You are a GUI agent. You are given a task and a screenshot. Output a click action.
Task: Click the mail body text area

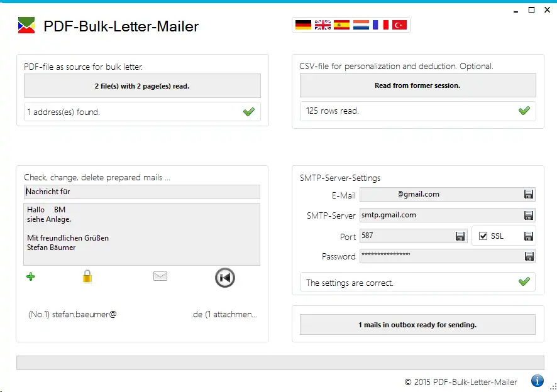tap(141, 234)
